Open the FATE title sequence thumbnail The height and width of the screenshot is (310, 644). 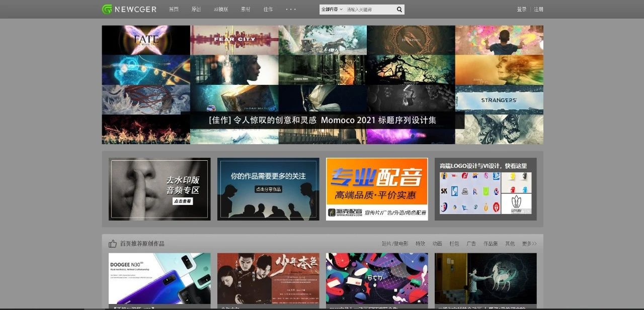(146, 40)
